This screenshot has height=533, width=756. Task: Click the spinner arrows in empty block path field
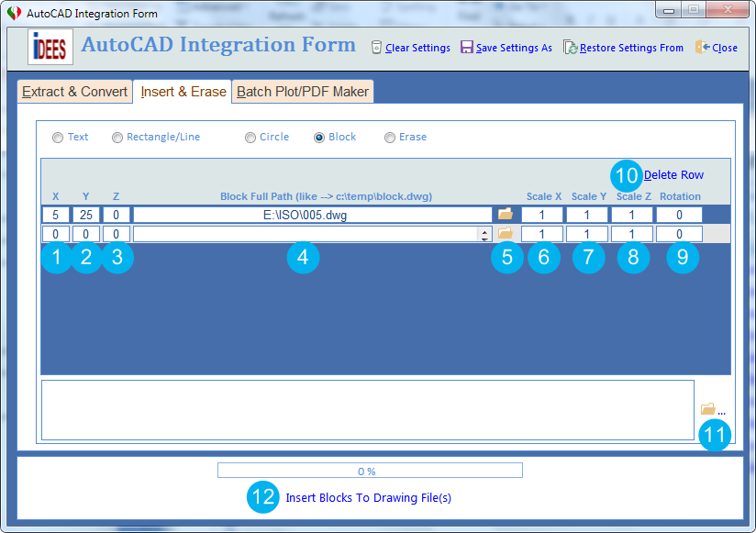pos(484,234)
